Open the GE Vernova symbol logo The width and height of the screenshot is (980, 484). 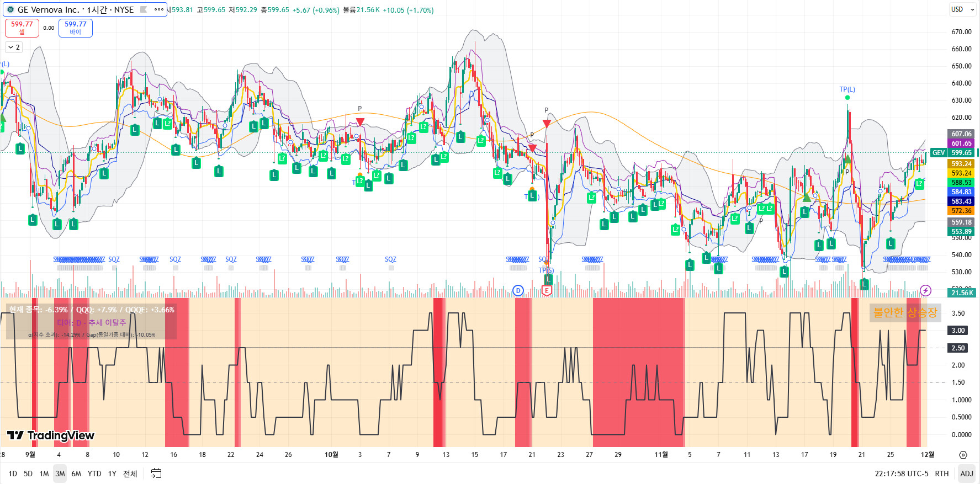point(10,9)
